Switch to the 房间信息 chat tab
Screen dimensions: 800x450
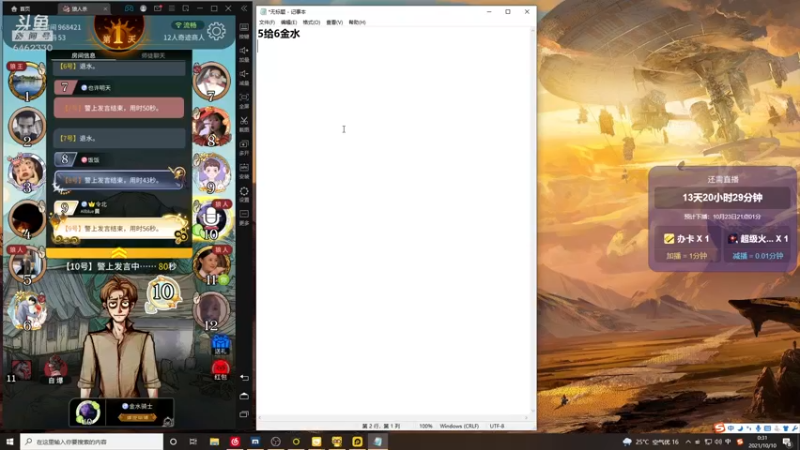(83, 55)
